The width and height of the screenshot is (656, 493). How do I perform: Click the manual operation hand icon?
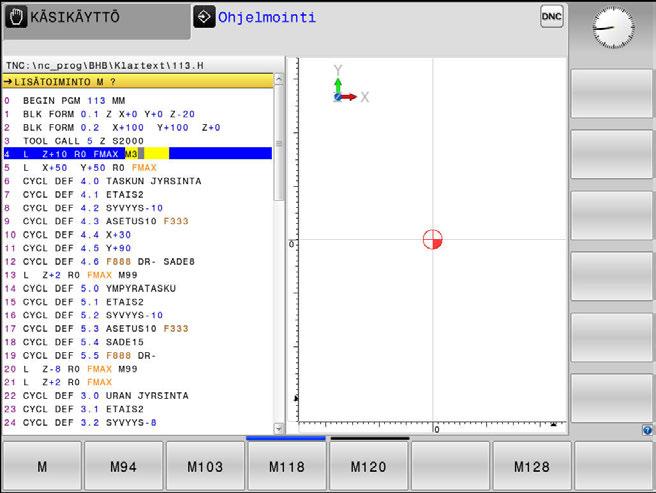coord(16,18)
